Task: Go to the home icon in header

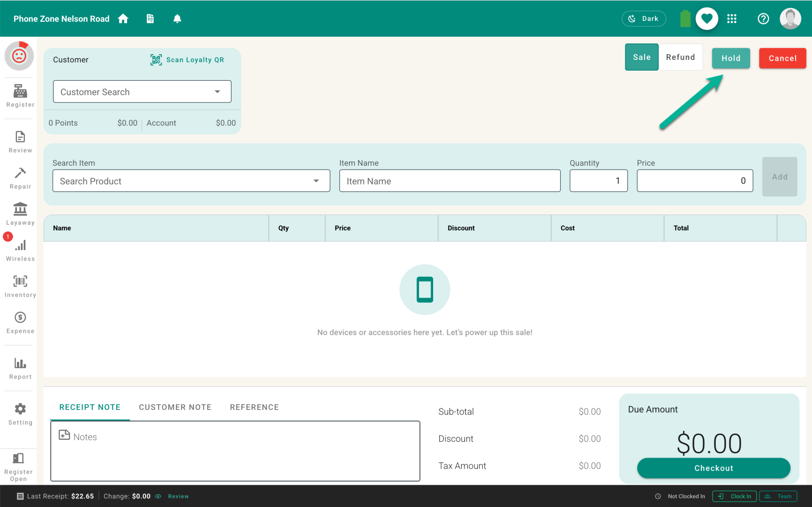Action: (123, 18)
